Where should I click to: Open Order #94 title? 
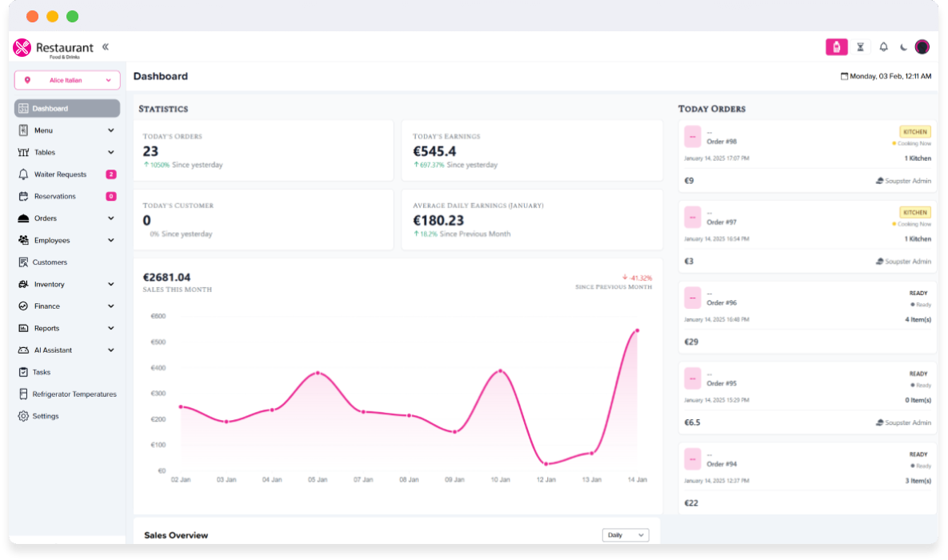coord(722,464)
